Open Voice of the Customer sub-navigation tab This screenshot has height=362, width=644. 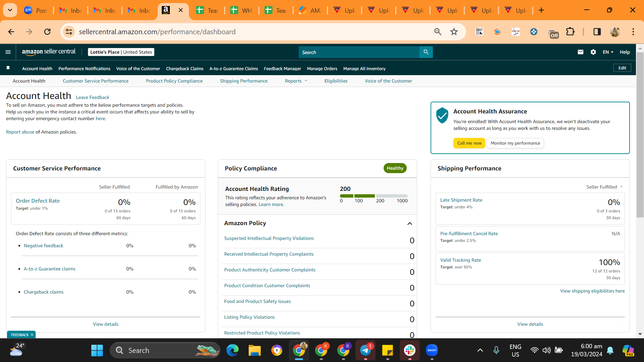[x=388, y=81]
